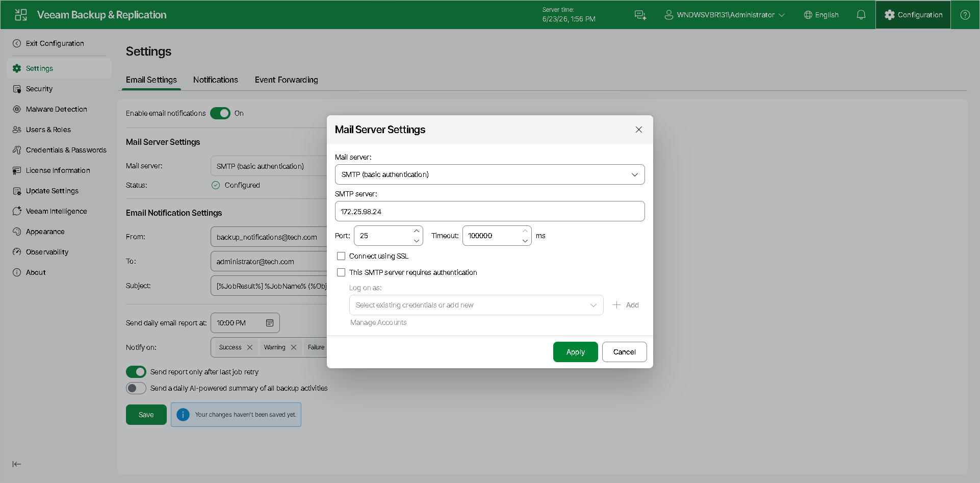Switch to the Email Settings tab

coord(151,80)
